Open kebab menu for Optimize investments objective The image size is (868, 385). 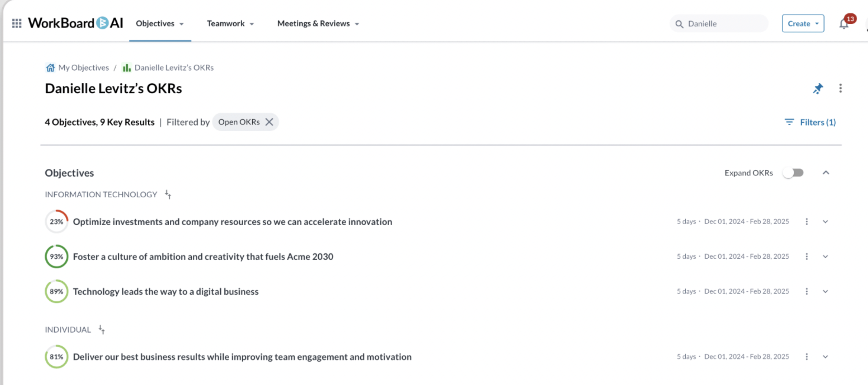pyautogui.click(x=807, y=221)
